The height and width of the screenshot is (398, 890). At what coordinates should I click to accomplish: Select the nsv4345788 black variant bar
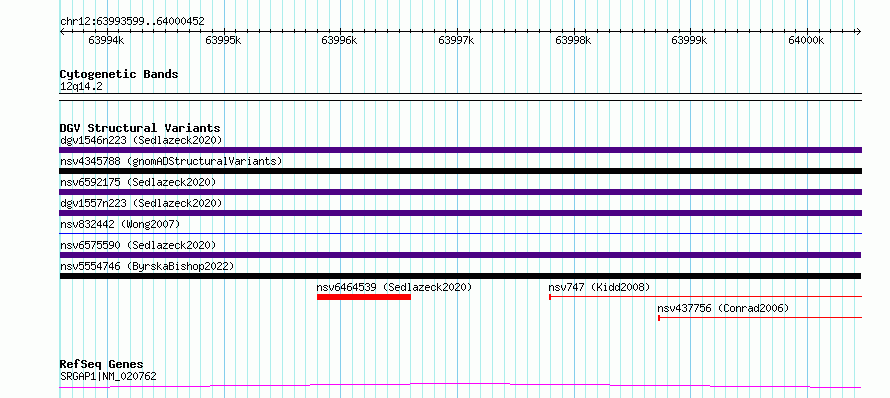click(460, 171)
